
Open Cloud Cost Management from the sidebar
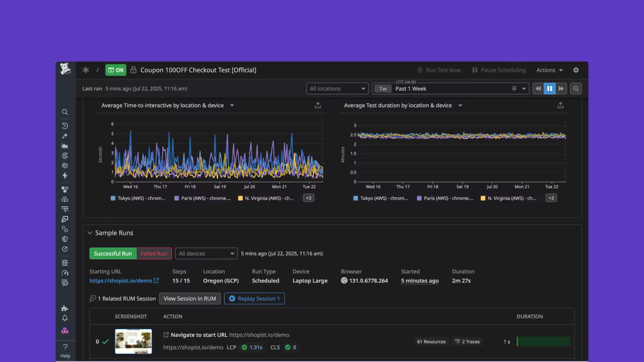point(65,199)
